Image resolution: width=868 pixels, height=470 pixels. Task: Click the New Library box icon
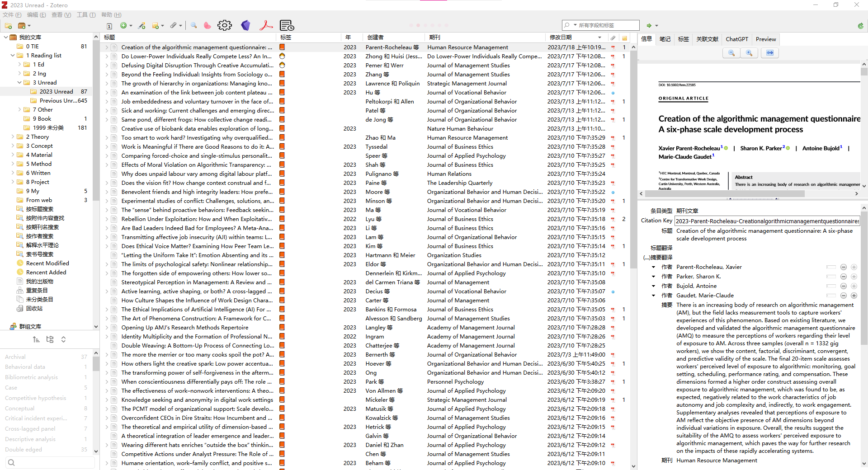click(22, 26)
